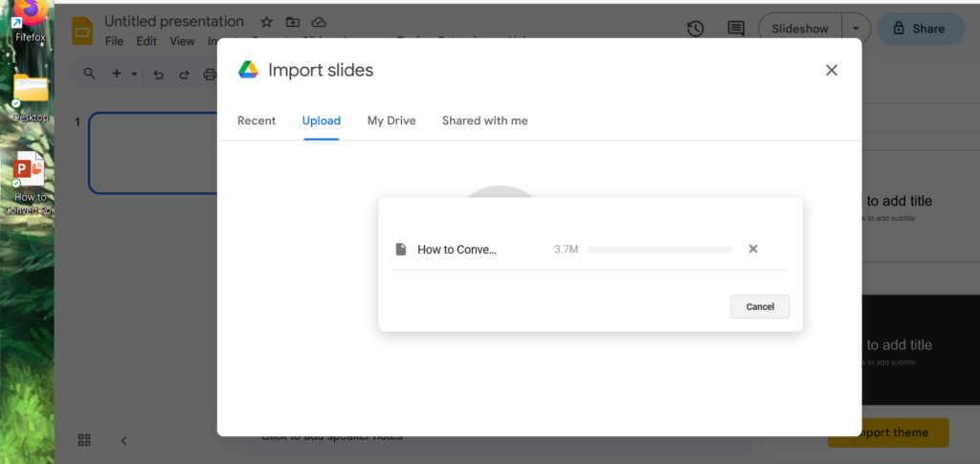The height and width of the screenshot is (464, 980).
Task: Cancel the file upload
Action: pyautogui.click(x=760, y=306)
